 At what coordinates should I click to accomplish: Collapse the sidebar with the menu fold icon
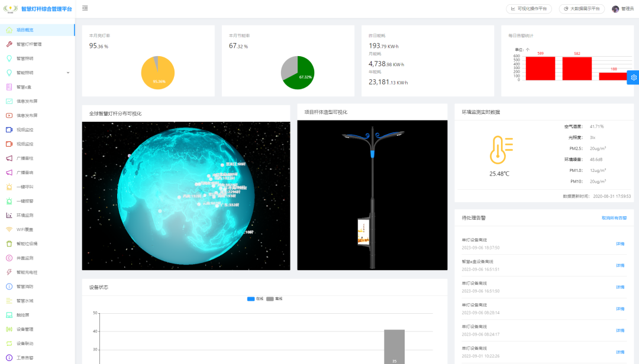point(85,8)
